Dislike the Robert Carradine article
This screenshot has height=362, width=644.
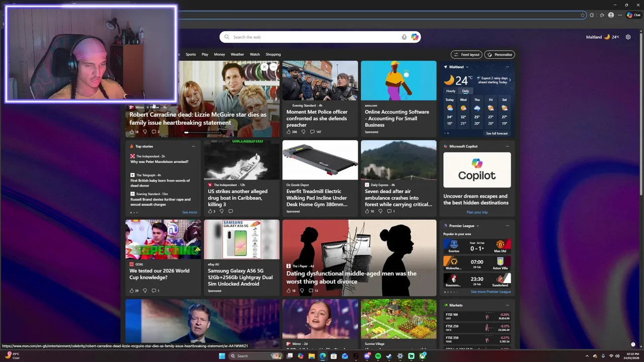pyautogui.click(x=144, y=132)
